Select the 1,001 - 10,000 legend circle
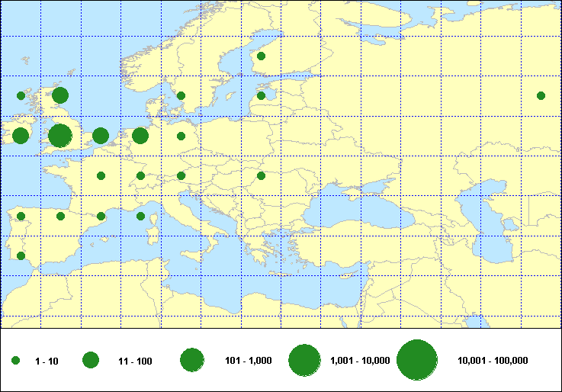This screenshot has height=392, width=562. pyautogui.click(x=304, y=361)
